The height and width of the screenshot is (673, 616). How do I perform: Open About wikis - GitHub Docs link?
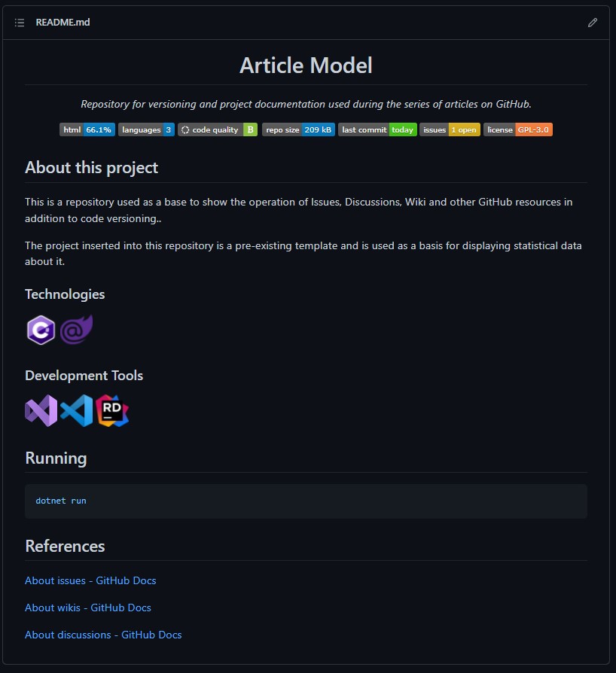[x=88, y=608]
